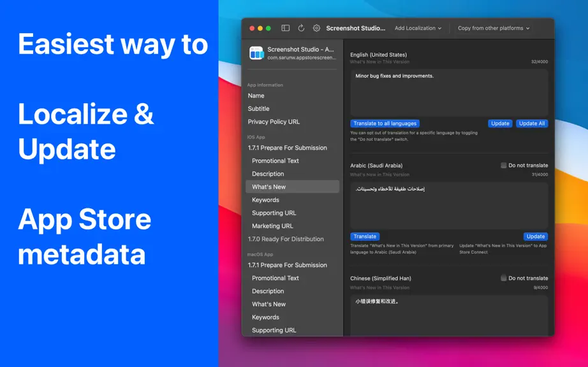Toggle the sidebar panel icon
588x367 pixels.
285,28
